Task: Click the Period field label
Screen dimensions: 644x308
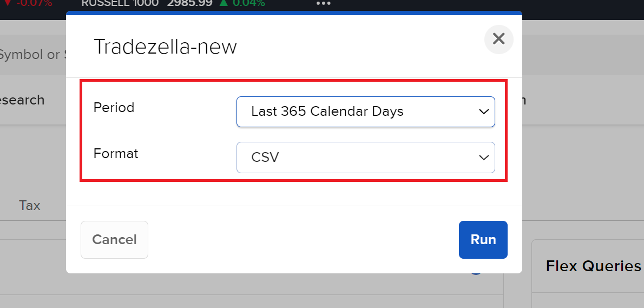Action: pos(114,108)
